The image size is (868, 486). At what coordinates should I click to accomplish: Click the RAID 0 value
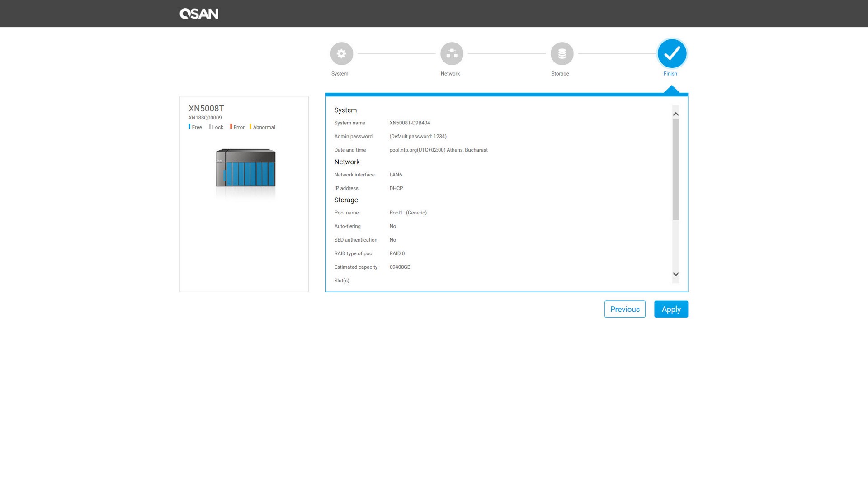tap(397, 253)
